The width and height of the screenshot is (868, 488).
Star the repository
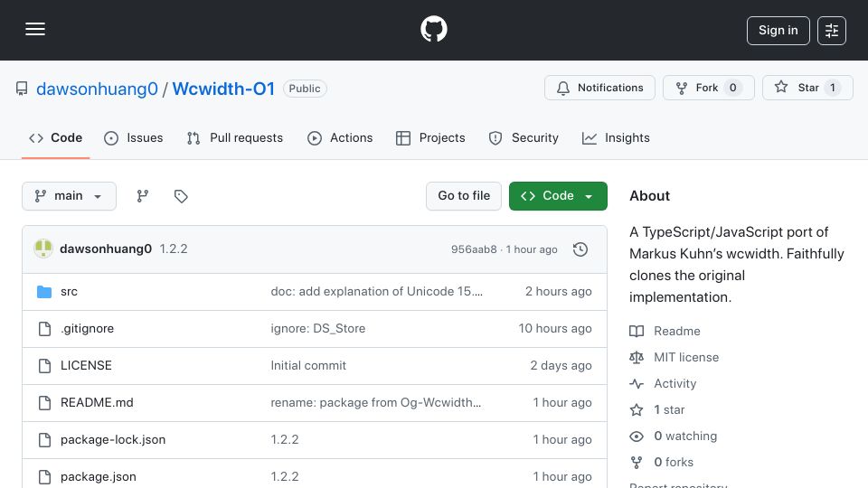tap(807, 88)
